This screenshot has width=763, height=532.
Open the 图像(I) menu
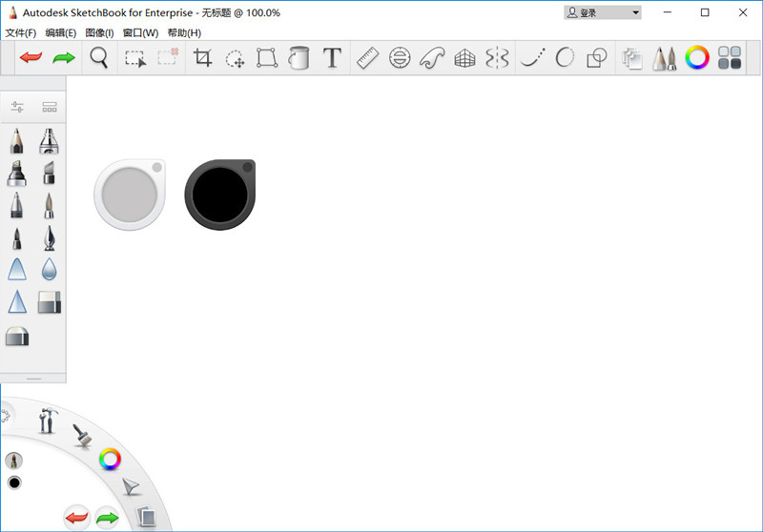(x=99, y=32)
